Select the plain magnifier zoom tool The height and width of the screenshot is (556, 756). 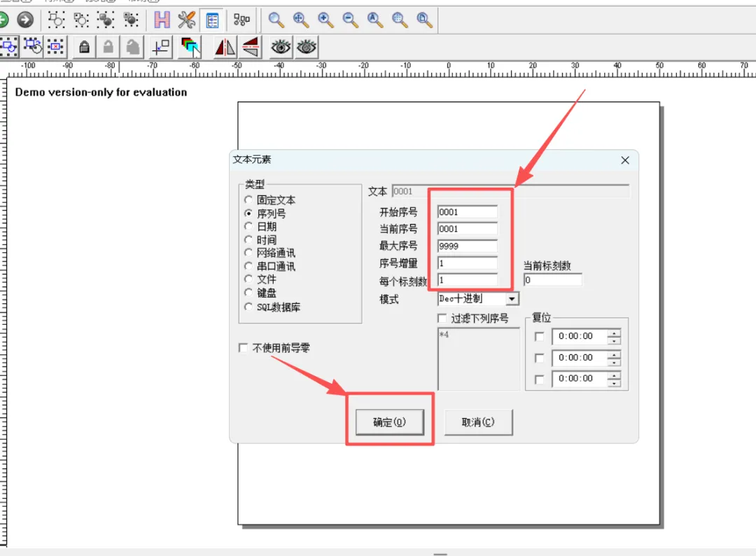(x=276, y=20)
